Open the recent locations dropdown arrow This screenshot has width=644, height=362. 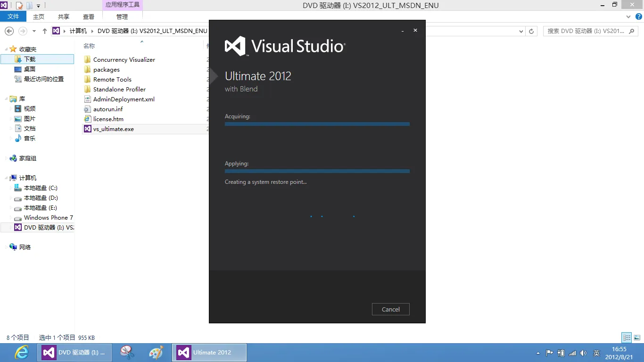coord(34,31)
